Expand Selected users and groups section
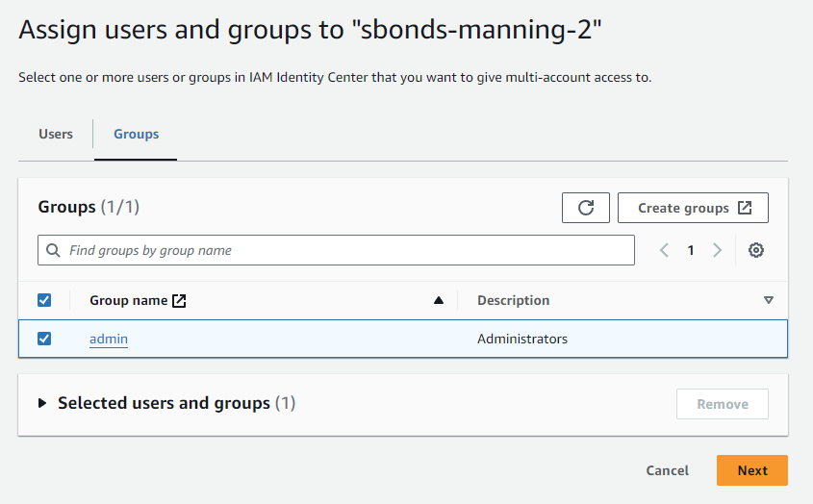This screenshot has width=813, height=504. [x=42, y=403]
